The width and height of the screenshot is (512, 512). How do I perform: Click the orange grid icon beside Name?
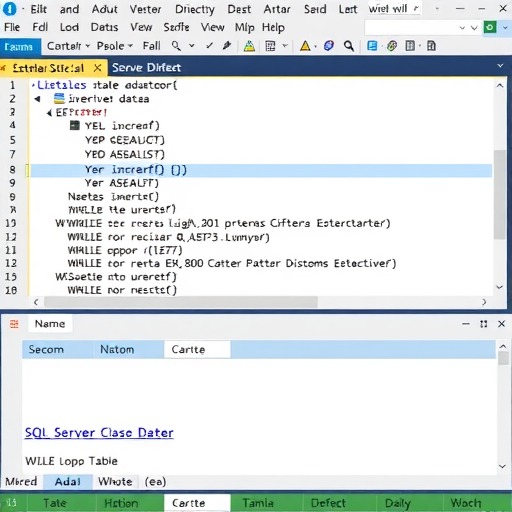click(x=14, y=324)
